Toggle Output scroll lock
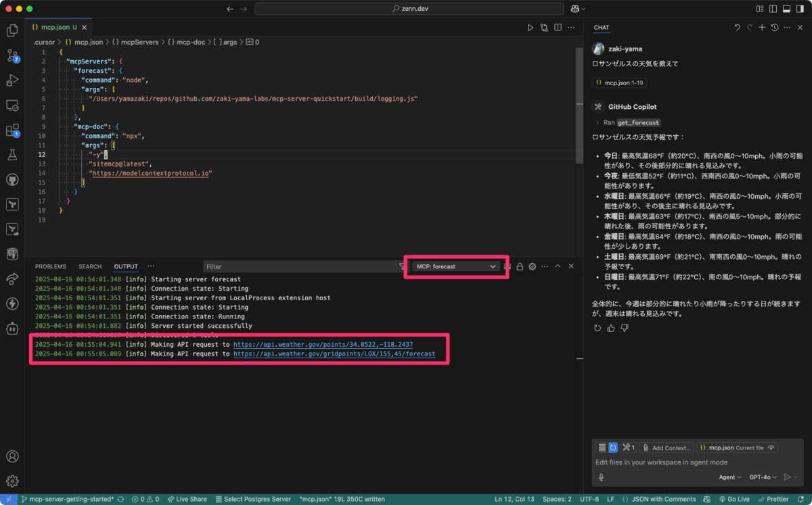Screen dimensions: 812x505 click(520, 266)
